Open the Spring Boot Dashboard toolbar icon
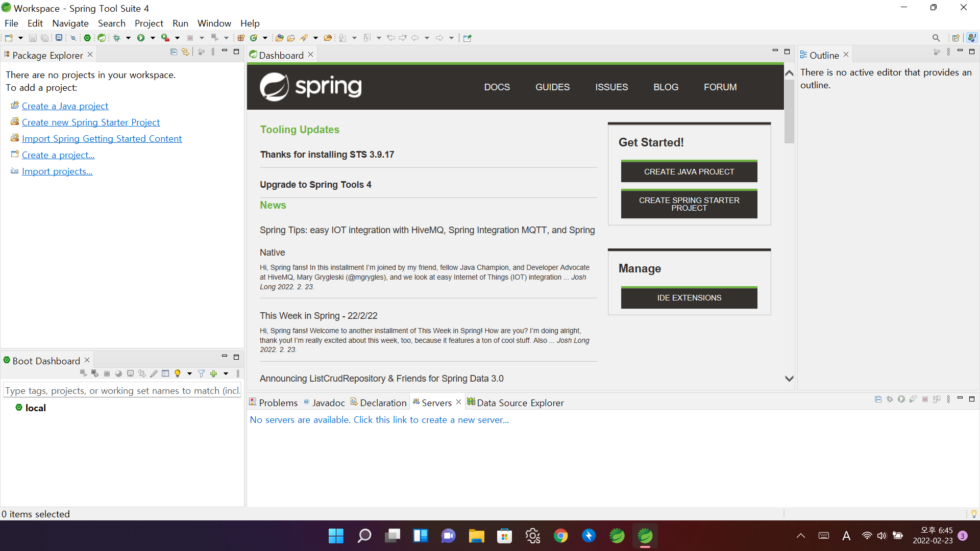 pos(87,38)
